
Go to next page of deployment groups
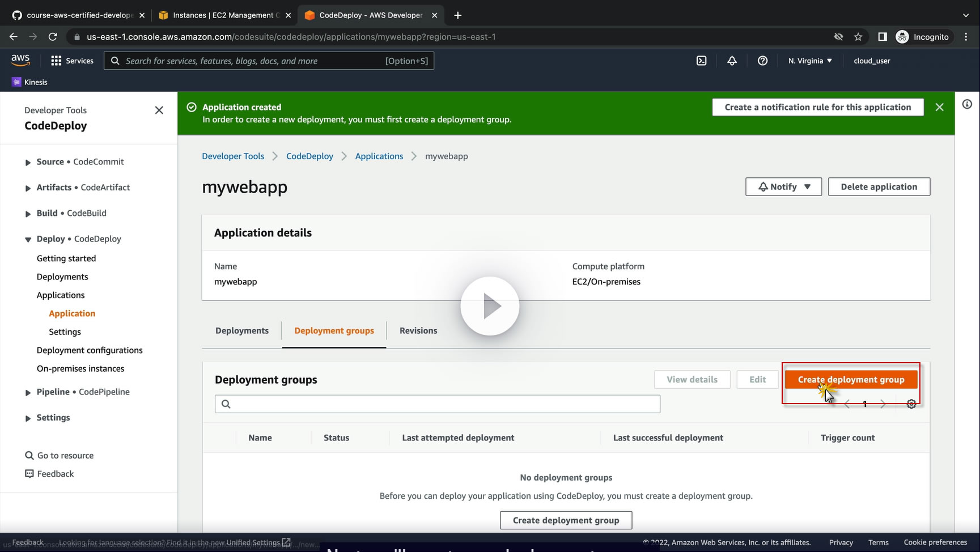click(x=883, y=404)
